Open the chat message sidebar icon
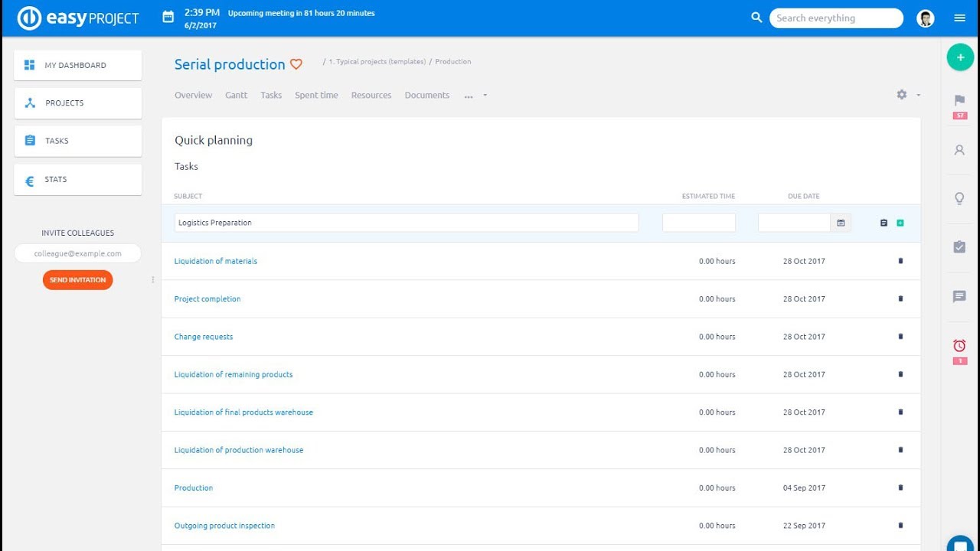 click(959, 296)
